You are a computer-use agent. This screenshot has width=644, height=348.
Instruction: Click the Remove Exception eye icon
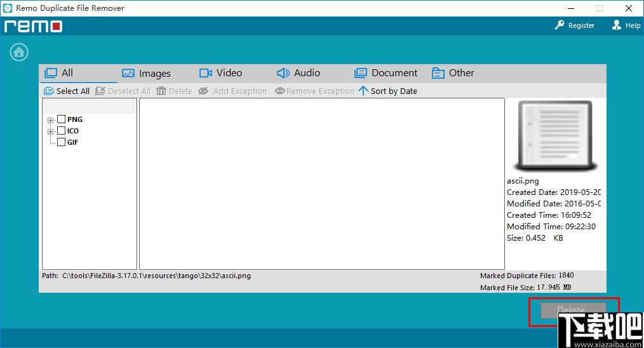(x=279, y=91)
